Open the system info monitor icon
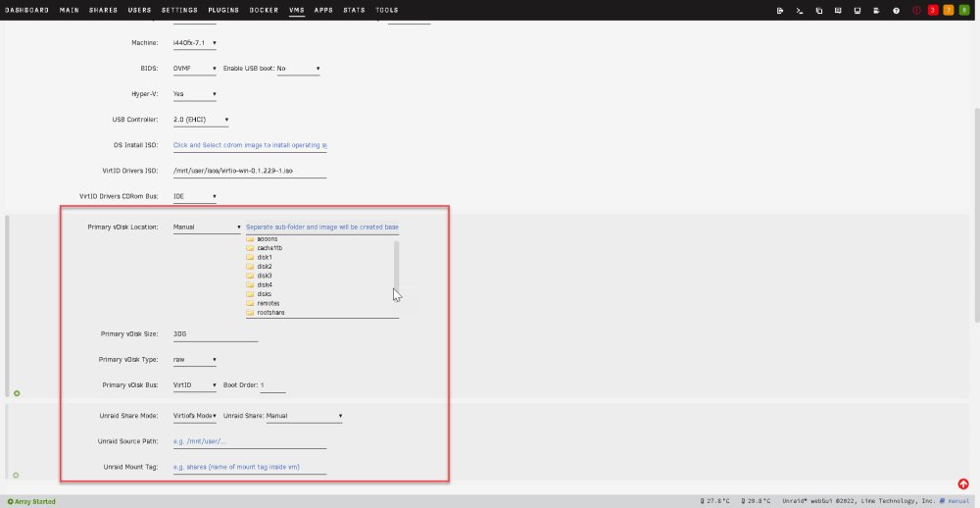This screenshot has width=980, height=508. (x=857, y=11)
